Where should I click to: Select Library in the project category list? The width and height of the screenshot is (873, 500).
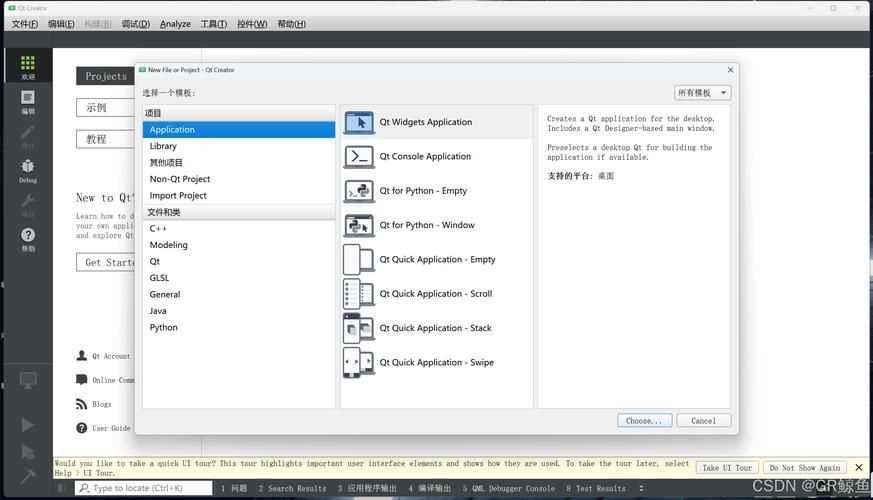pos(163,146)
